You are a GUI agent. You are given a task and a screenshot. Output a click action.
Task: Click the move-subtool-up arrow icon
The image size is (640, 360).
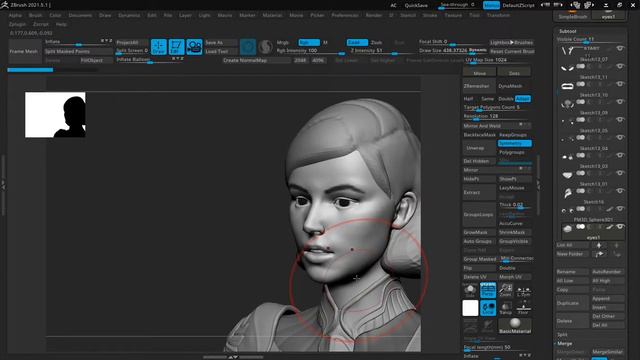coord(599,245)
